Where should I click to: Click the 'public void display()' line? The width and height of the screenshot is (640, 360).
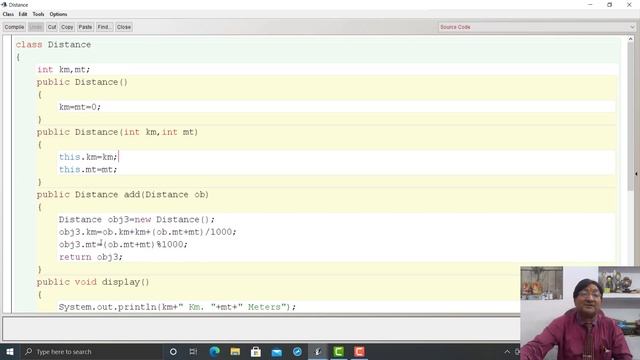pos(93,282)
